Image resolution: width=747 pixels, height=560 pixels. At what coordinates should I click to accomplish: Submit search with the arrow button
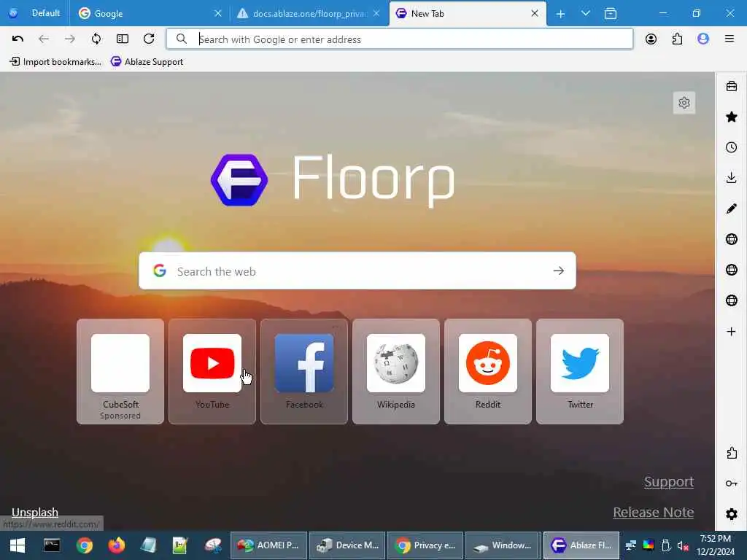(558, 271)
